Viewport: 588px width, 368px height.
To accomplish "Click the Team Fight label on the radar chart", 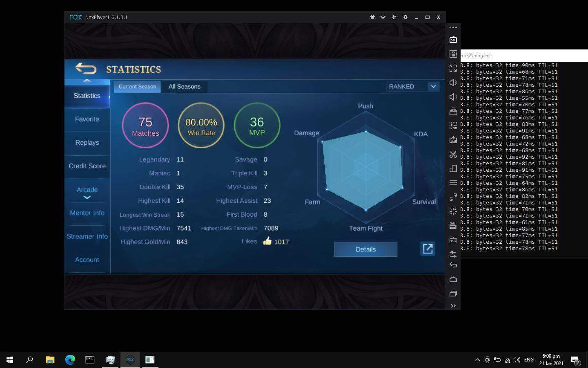I will (x=365, y=228).
